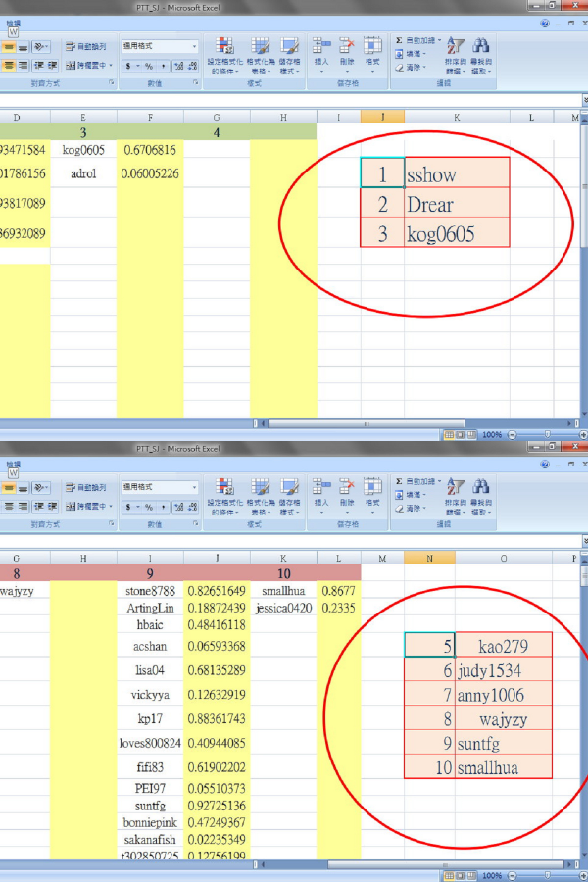Click zoom out minus in the upper window

[512, 435]
